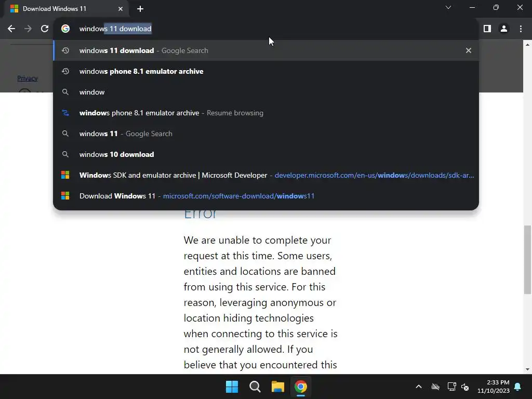Open Windows SDK and emulator archive suggestion
The height and width of the screenshot is (399, 532).
(x=266, y=175)
